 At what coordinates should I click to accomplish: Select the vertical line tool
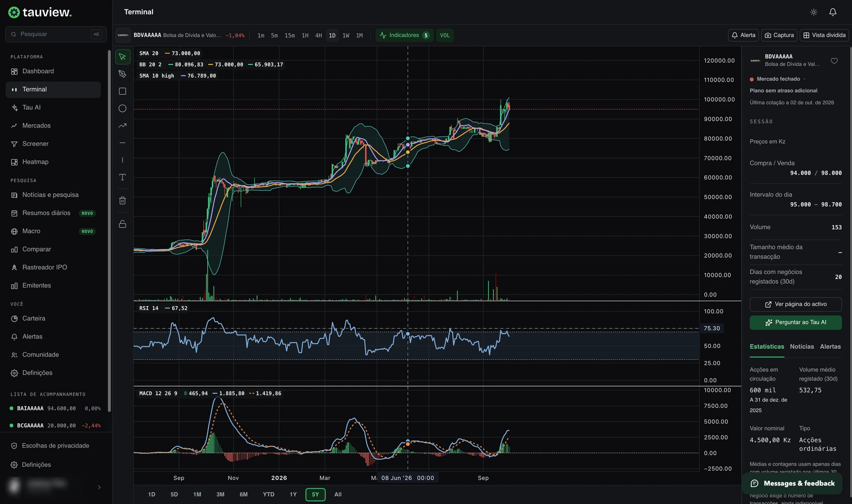tap(123, 160)
